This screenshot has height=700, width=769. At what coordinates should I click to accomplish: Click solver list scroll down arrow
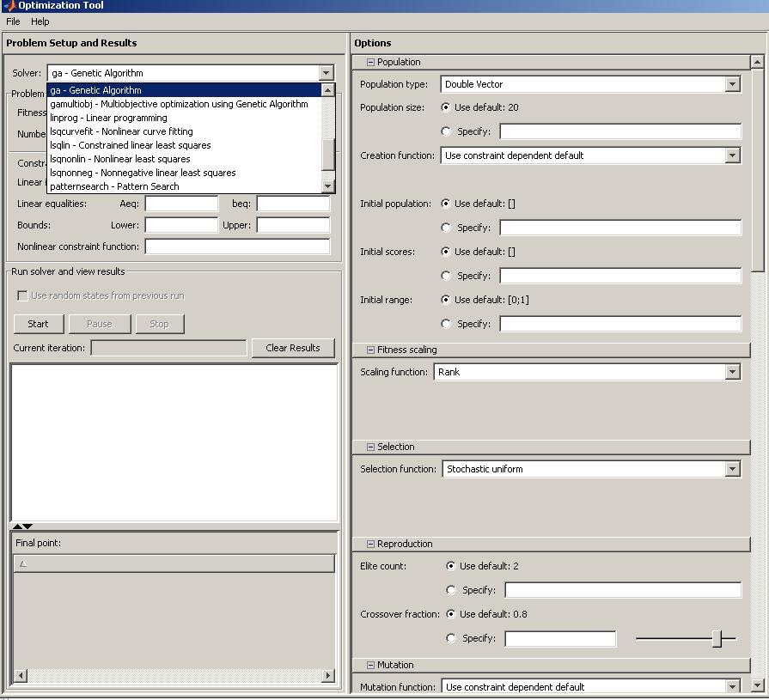point(327,186)
